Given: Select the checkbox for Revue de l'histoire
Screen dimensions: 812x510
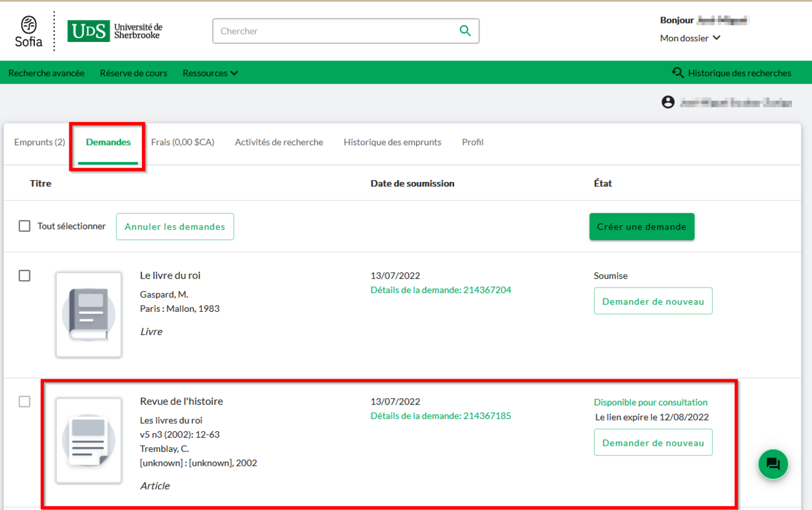Looking at the screenshot, I should [x=24, y=402].
